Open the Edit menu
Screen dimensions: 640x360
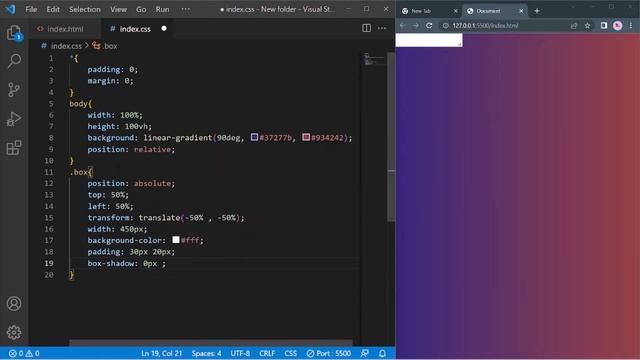click(x=53, y=9)
